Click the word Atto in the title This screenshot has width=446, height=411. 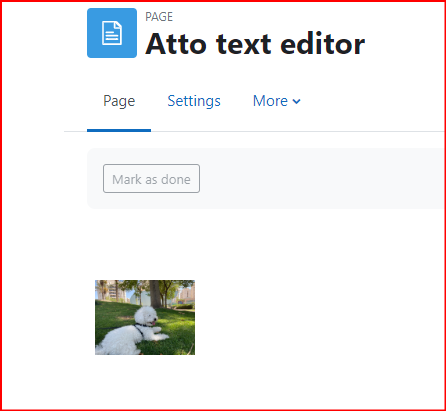pos(176,44)
